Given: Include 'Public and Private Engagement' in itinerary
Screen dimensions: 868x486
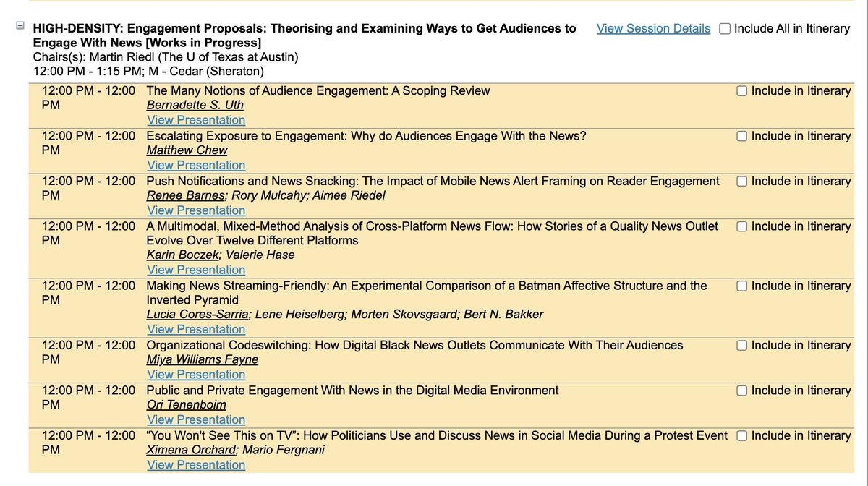Looking at the screenshot, I should click(742, 391).
